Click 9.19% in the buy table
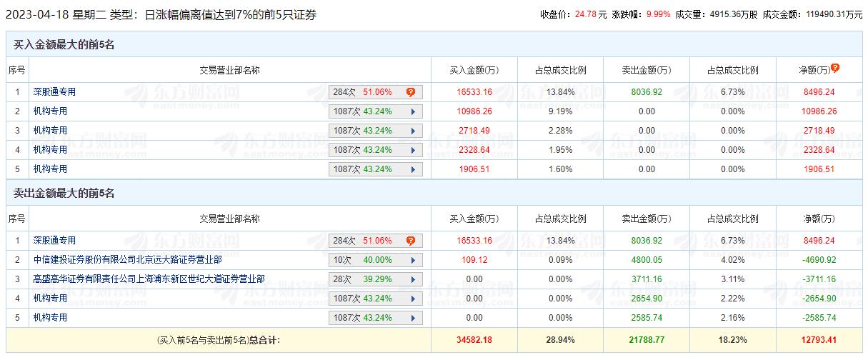The height and width of the screenshot is (360, 868). [561, 111]
